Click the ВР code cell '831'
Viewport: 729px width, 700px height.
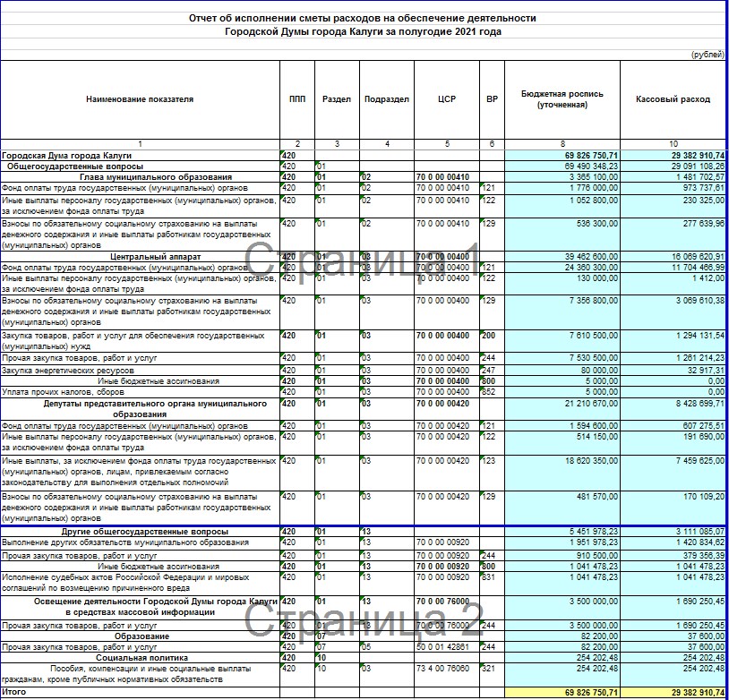tap(489, 577)
